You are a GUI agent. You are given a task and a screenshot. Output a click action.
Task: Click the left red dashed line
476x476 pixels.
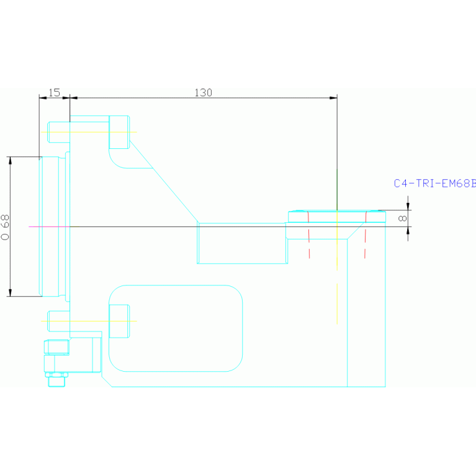(x=309, y=245)
